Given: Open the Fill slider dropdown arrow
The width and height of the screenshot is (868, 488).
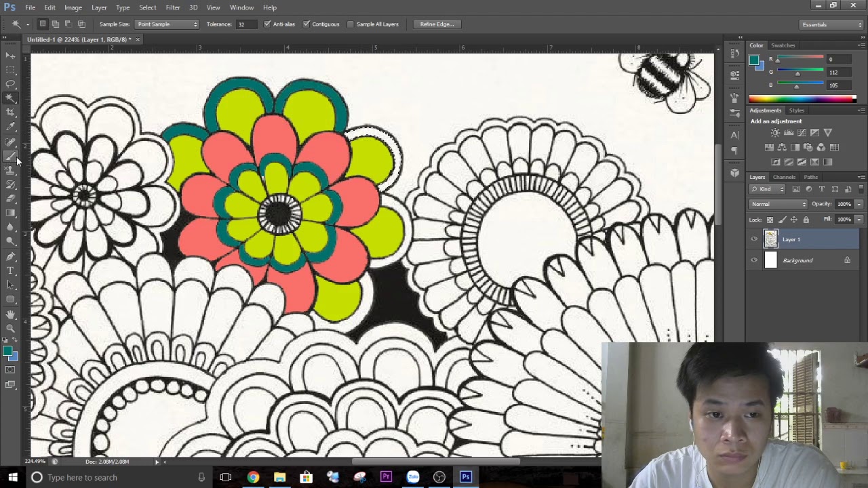Looking at the screenshot, I should [x=859, y=220].
